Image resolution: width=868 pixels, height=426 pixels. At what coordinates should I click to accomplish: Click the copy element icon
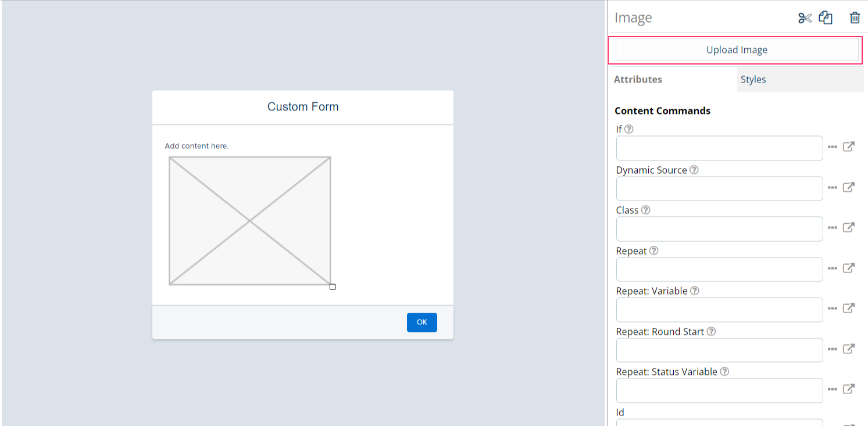click(x=826, y=18)
